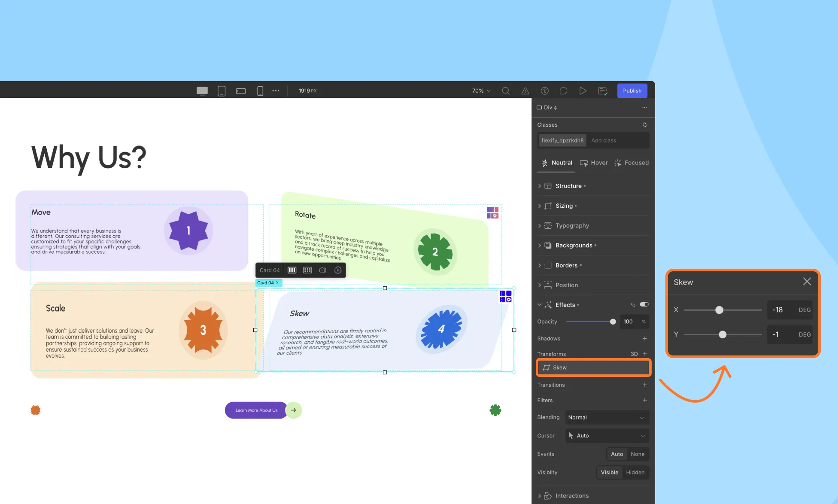Screen dimensions: 838x504
Task: Open the 70% zoom dropdown
Action: (x=481, y=91)
